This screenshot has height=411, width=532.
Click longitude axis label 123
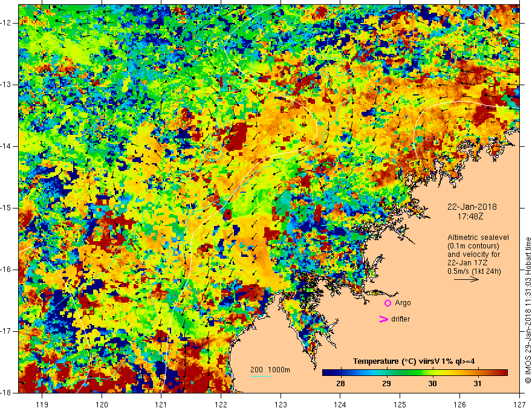click(281, 404)
